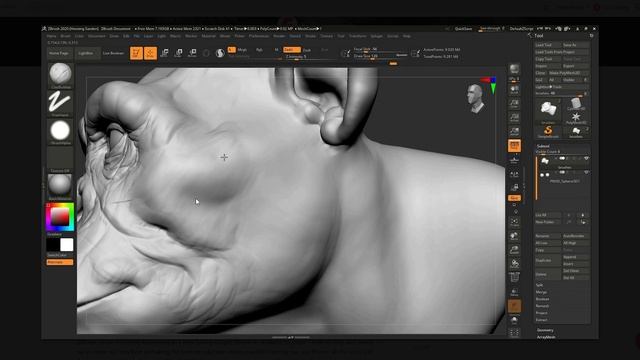The width and height of the screenshot is (640, 360).
Task: Select the PolyMesh3D star tool thumbnail
Action: pos(576,118)
